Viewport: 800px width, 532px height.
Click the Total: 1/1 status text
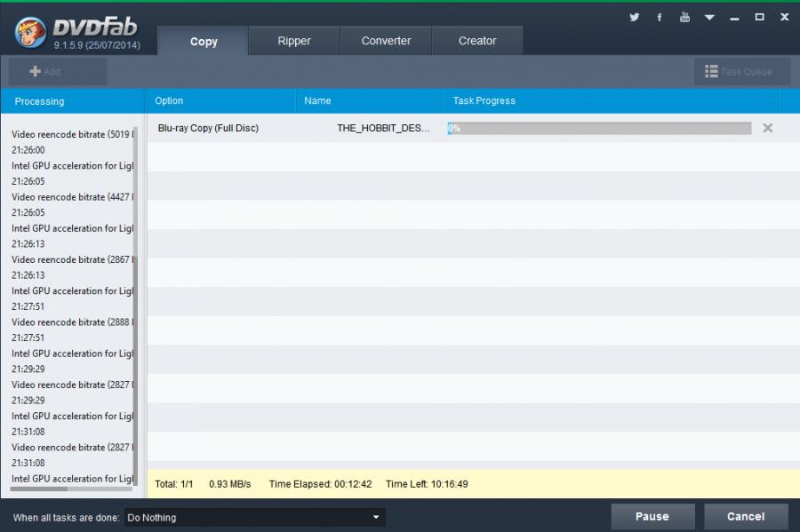(174, 484)
